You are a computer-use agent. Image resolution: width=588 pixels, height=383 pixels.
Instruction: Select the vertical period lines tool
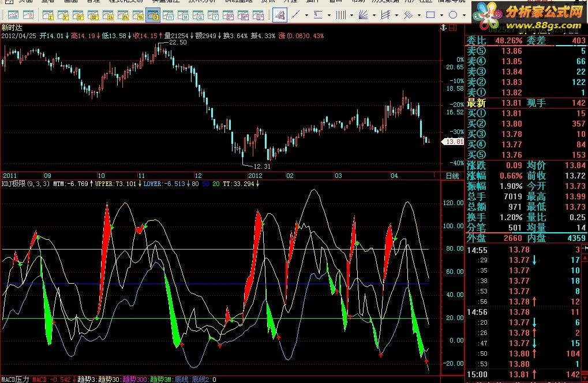pyautogui.click(x=340, y=15)
